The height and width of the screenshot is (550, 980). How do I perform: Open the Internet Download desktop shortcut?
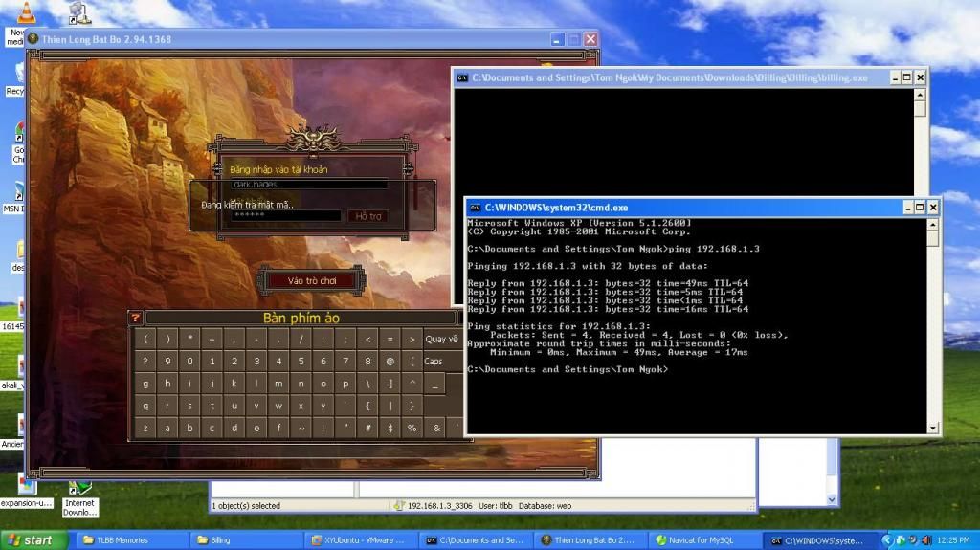coord(80,498)
